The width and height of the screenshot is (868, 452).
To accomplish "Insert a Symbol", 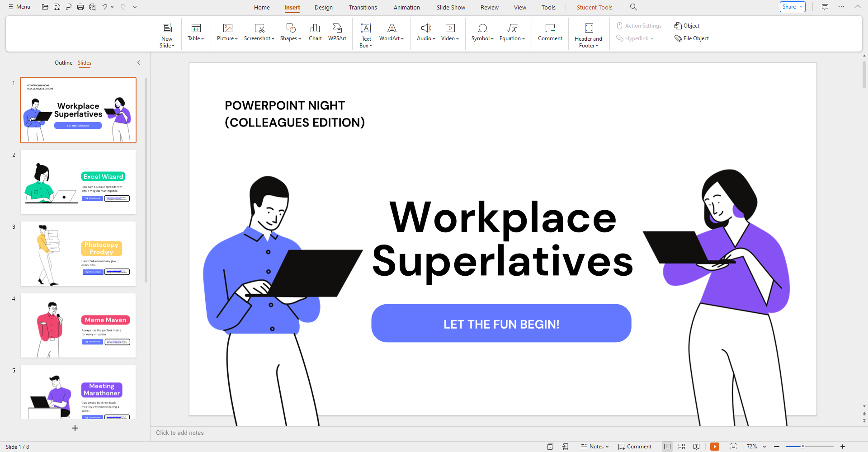I will pyautogui.click(x=482, y=33).
